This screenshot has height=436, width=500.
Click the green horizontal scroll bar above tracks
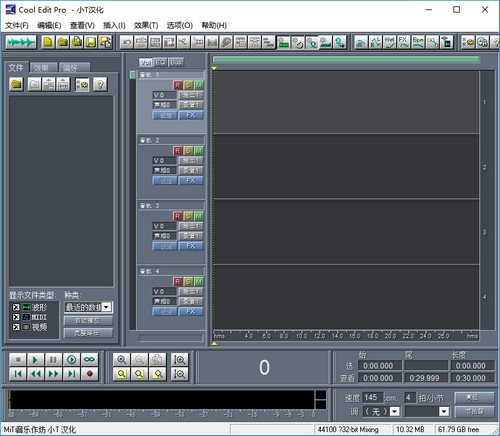click(x=346, y=60)
